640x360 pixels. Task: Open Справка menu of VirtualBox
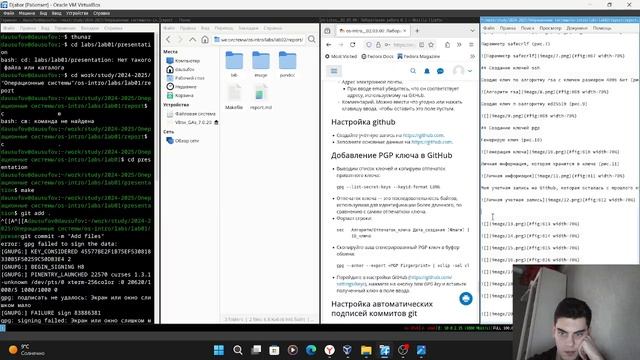click(101, 13)
